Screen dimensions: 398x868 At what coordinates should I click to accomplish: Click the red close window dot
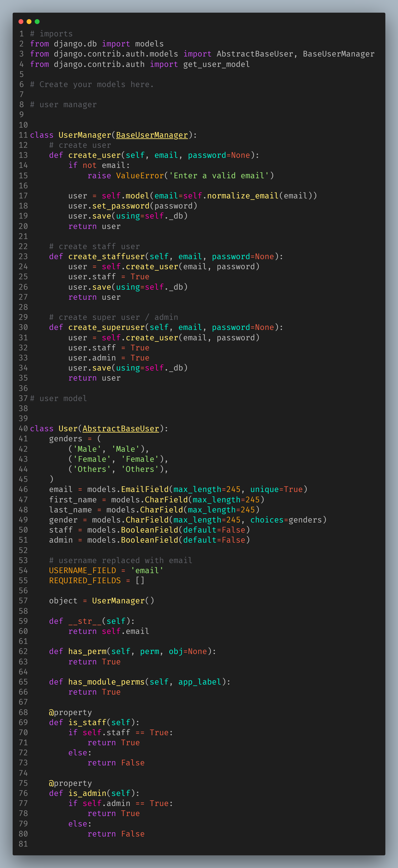pos(21,22)
